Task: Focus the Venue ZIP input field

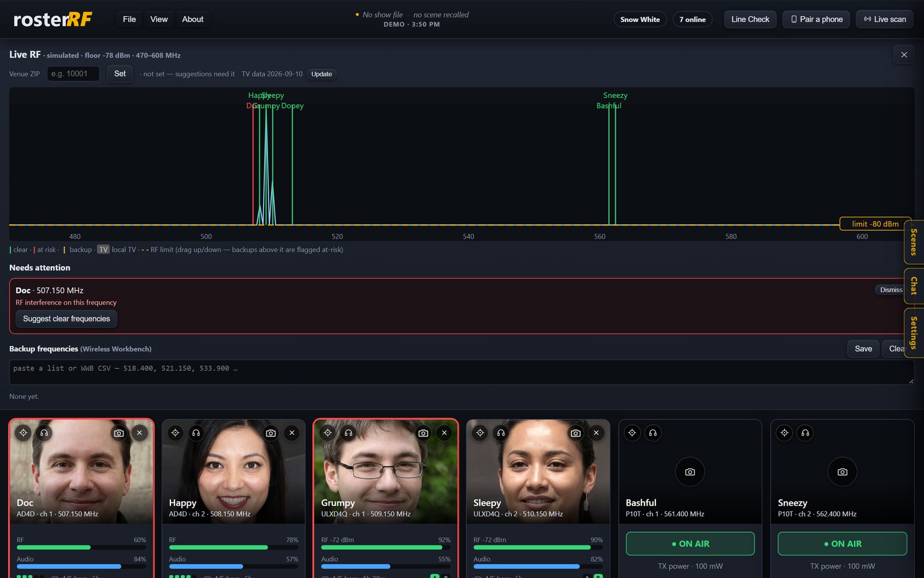Action: [73, 73]
